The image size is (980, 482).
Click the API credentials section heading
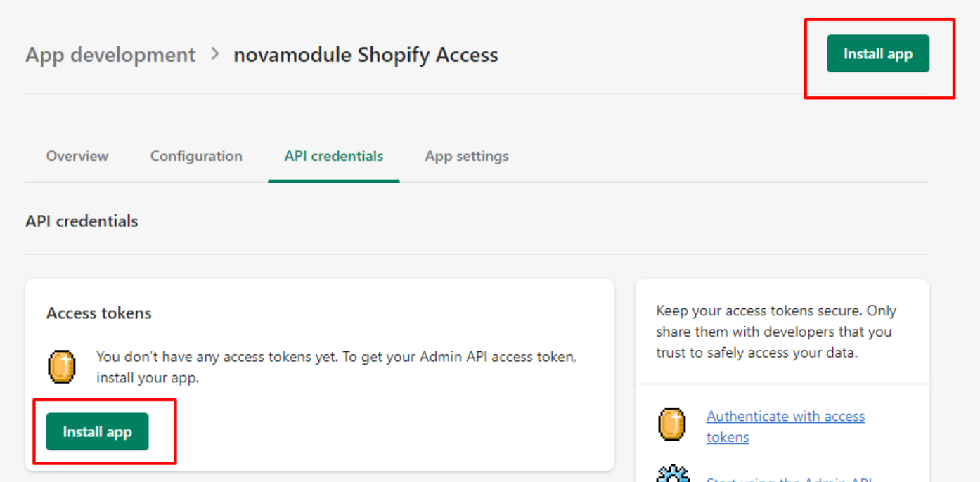click(x=82, y=221)
